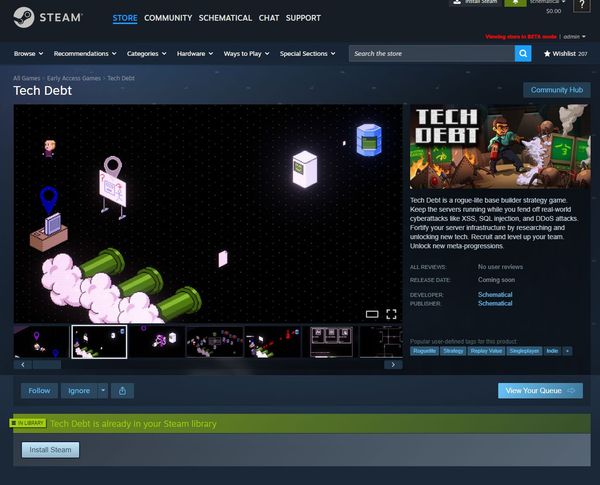Click the share icon button
This screenshot has width=600, height=485.
click(x=122, y=391)
